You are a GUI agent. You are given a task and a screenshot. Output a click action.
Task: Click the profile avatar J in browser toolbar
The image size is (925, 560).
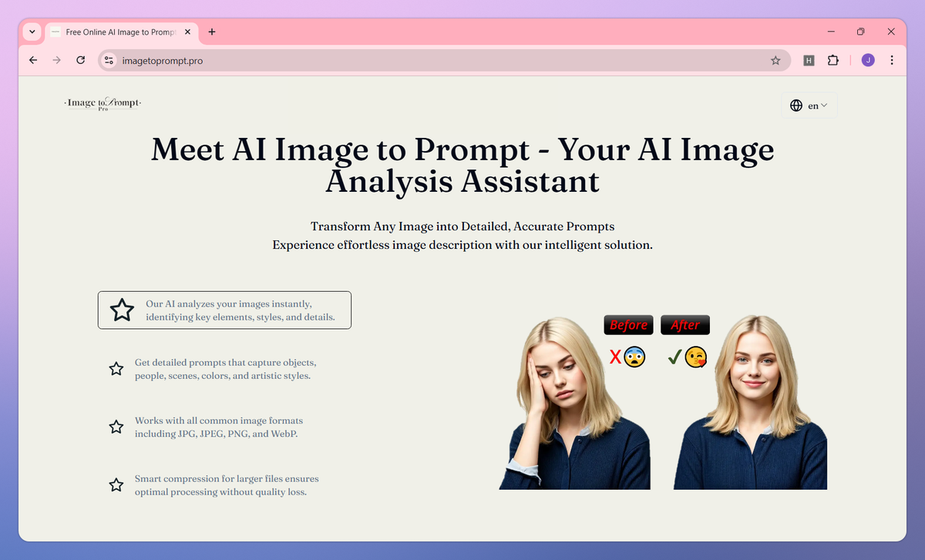(868, 59)
